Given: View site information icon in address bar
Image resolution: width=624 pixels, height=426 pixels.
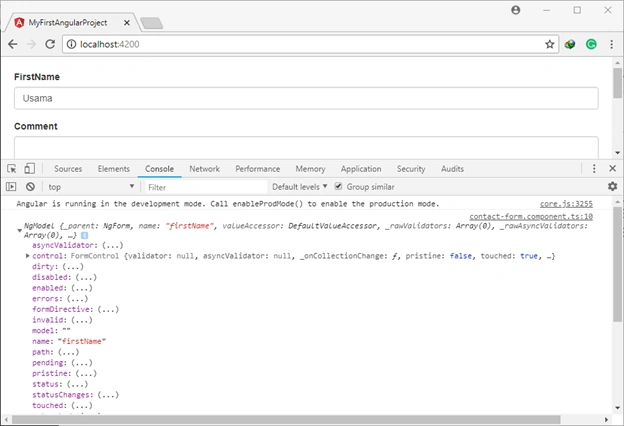Looking at the screenshot, I should coord(71,44).
